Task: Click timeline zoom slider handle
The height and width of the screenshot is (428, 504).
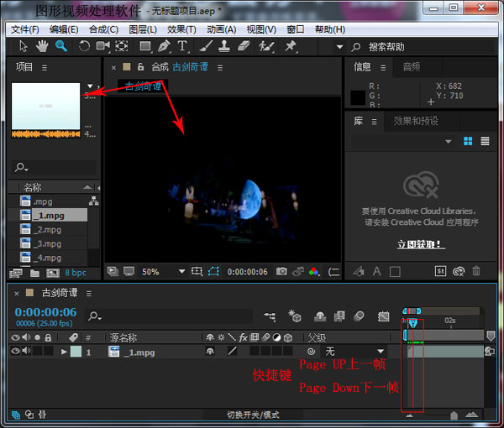Action: point(454,415)
